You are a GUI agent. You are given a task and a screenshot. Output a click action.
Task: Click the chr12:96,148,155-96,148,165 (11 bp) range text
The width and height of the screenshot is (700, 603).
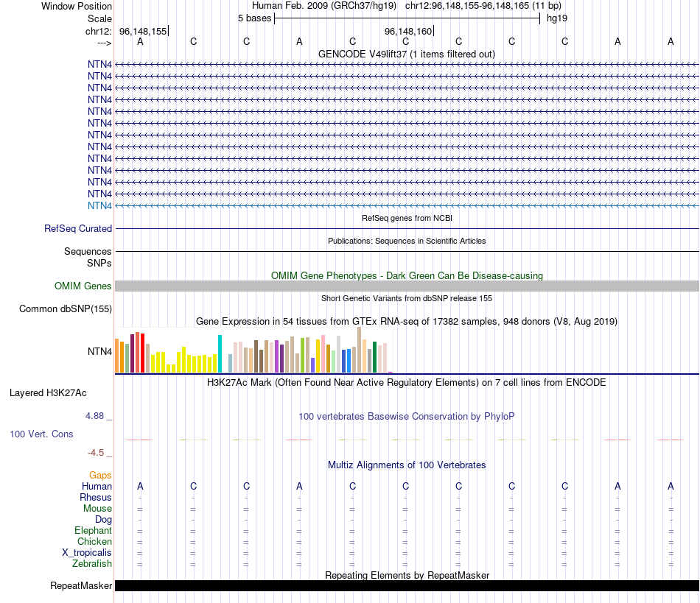point(483,6)
